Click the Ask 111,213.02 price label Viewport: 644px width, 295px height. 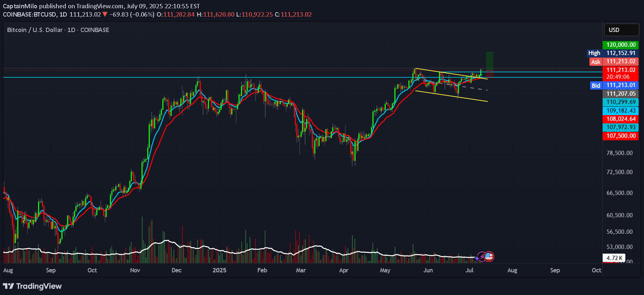pyautogui.click(x=614, y=62)
